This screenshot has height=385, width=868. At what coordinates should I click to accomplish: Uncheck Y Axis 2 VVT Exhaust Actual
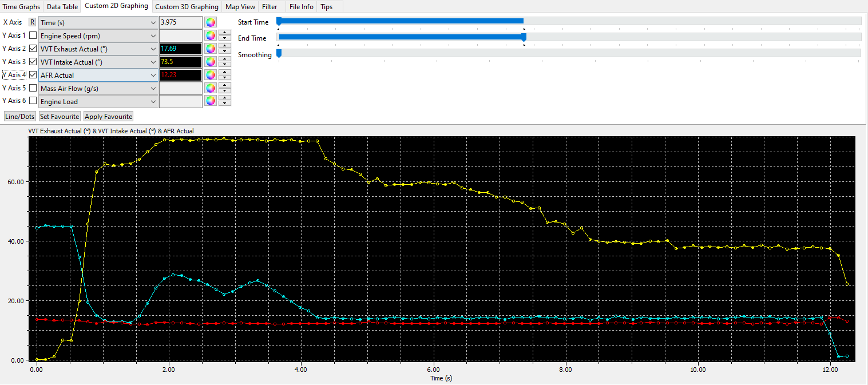coord(33,49)
